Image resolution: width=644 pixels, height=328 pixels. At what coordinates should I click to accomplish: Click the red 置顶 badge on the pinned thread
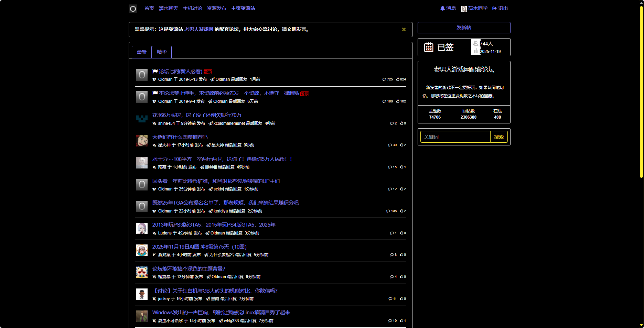coord(208,72)
